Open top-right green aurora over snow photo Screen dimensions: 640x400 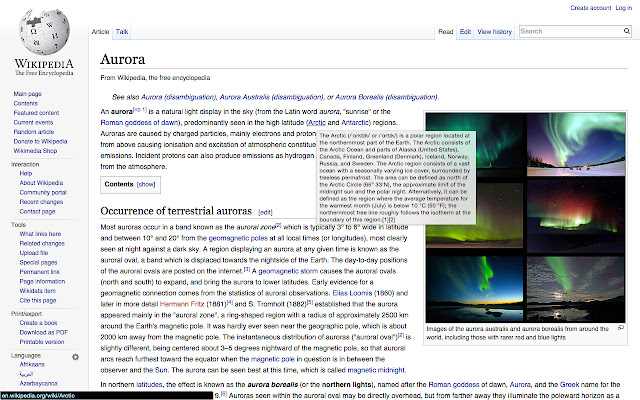(x=576, y=144)
